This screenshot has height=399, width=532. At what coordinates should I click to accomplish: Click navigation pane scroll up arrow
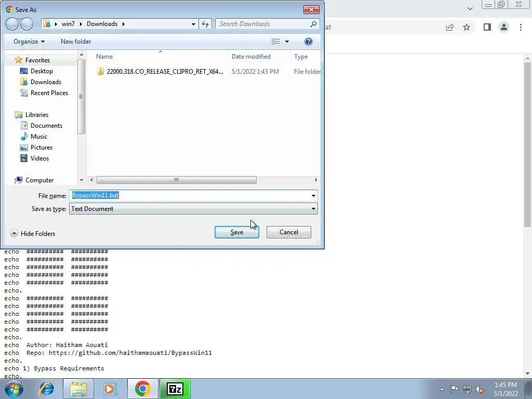(x=82, y=54)
